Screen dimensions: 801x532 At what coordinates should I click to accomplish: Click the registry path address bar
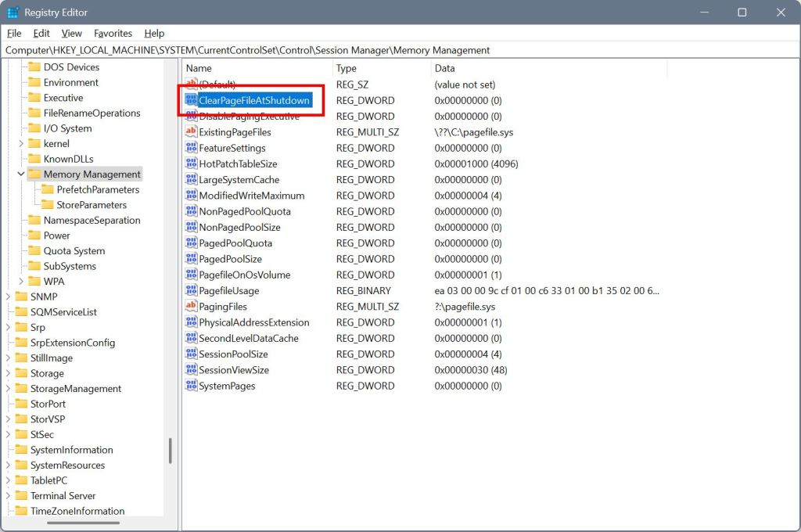click(x=400, y=50)
